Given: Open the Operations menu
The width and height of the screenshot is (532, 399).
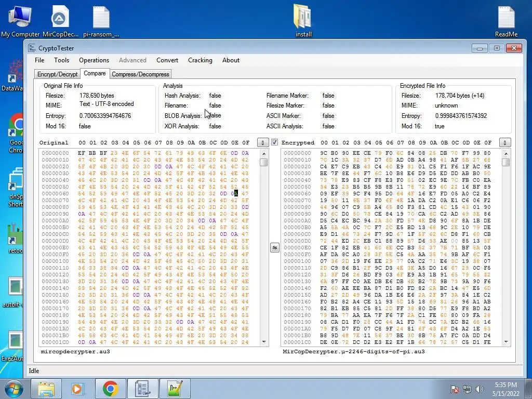Looking at the screenshot, I should 94,60.
